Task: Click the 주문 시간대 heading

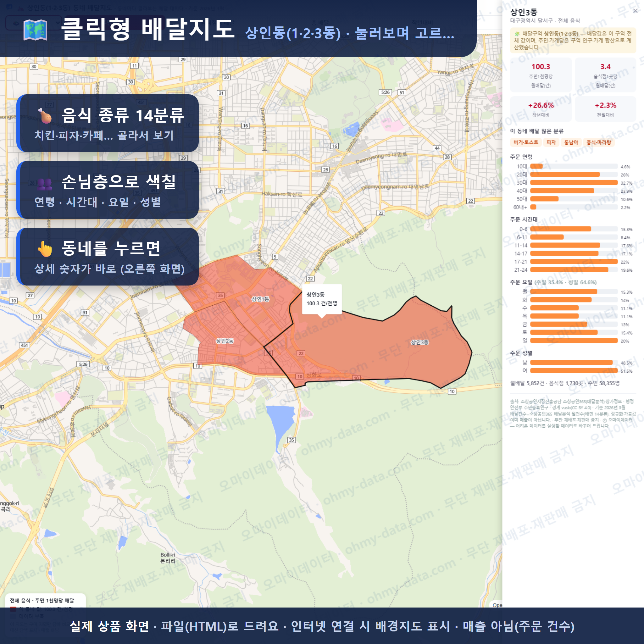Action: [524, 219]
